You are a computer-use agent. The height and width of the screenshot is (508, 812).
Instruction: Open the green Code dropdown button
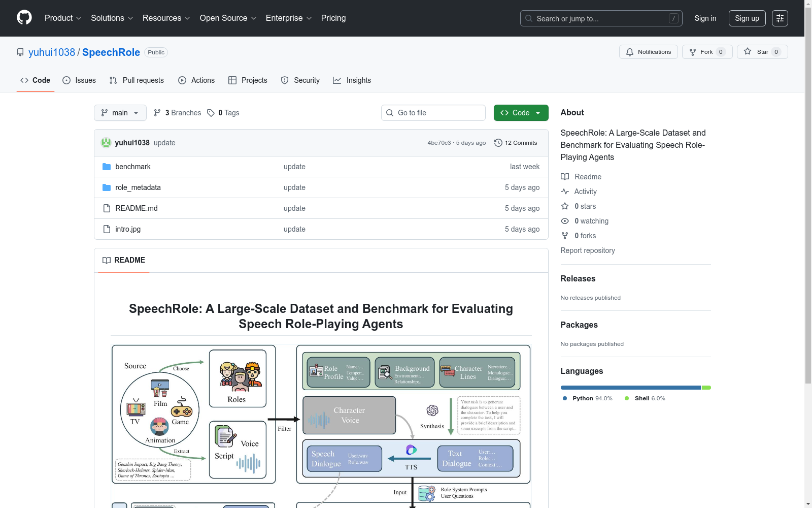pyautogui.click(x=521, y=113)
